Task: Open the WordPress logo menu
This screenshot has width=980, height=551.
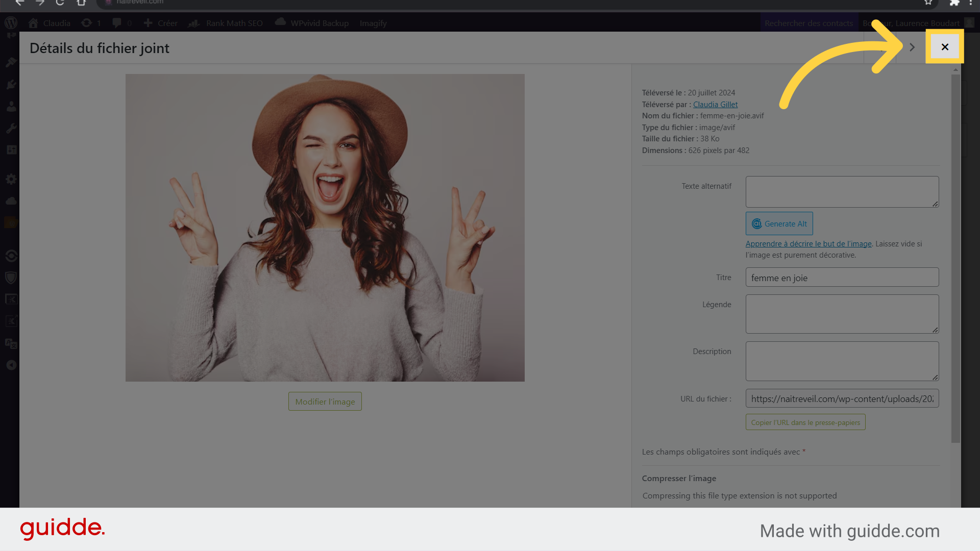Action: click(11, 23)
